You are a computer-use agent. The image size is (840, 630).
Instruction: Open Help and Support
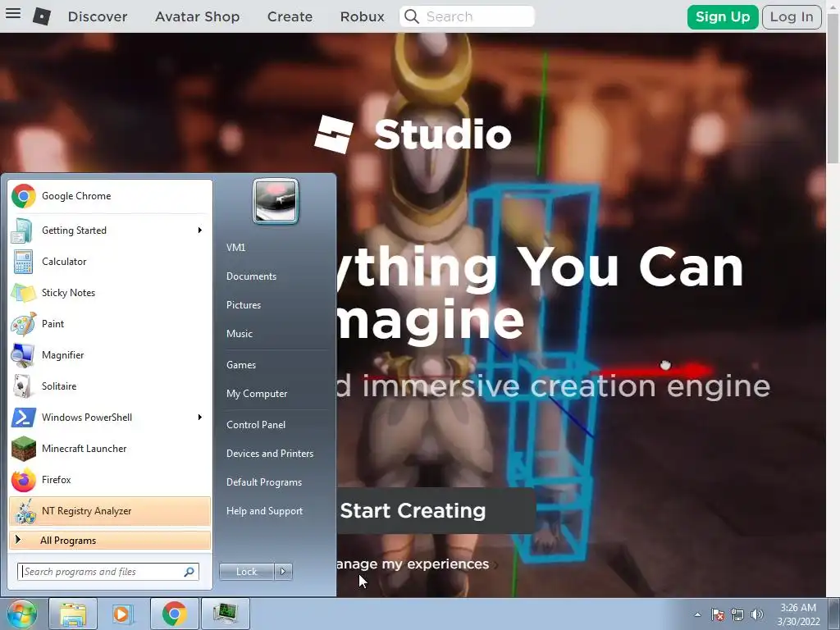265,511
